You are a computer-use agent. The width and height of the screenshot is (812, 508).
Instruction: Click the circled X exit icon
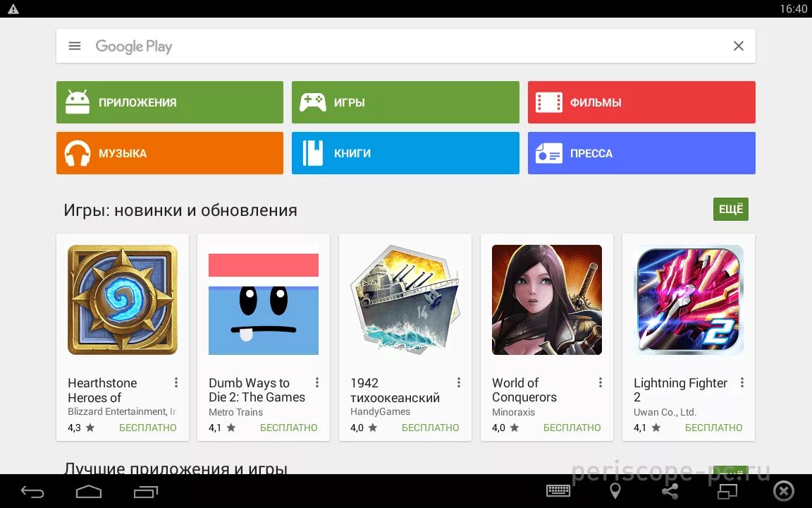(784, 490)
